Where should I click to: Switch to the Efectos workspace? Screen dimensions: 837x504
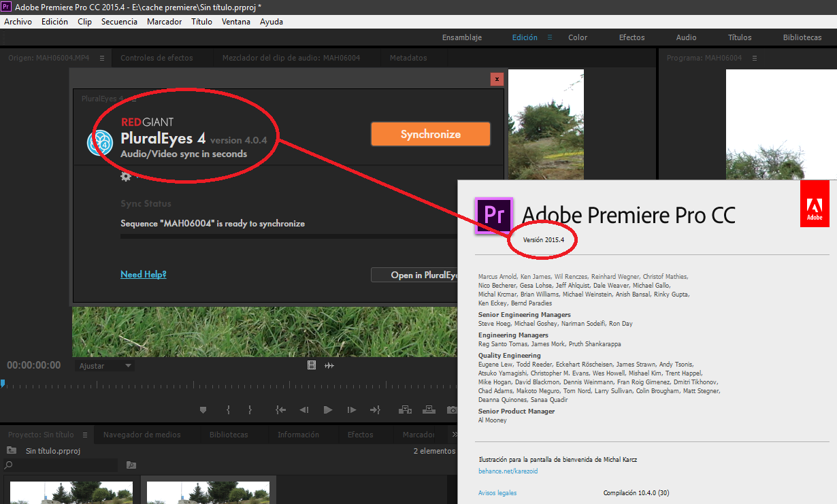631,37
